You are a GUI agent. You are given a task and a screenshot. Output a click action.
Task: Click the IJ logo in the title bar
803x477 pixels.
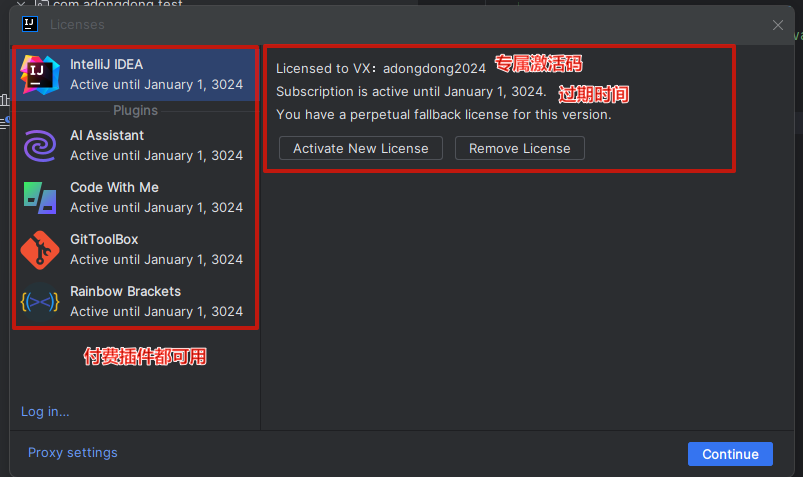[30, 24]
